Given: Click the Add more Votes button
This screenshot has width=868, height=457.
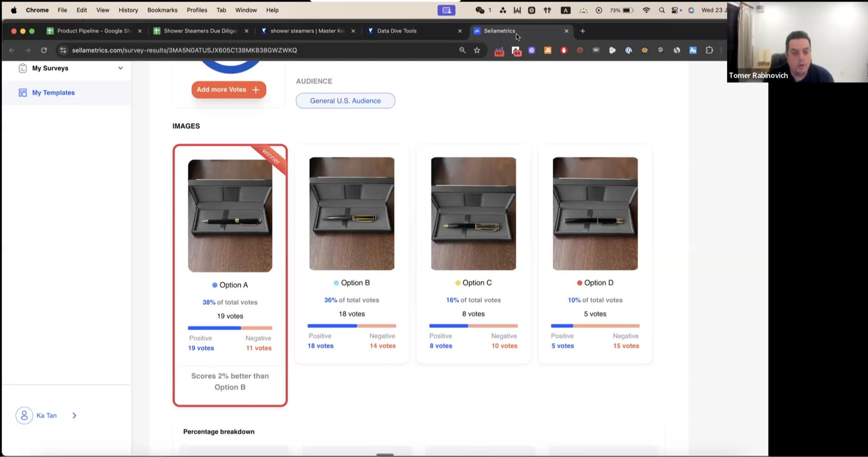Looking at the screenshot, I should coord(228,90).
